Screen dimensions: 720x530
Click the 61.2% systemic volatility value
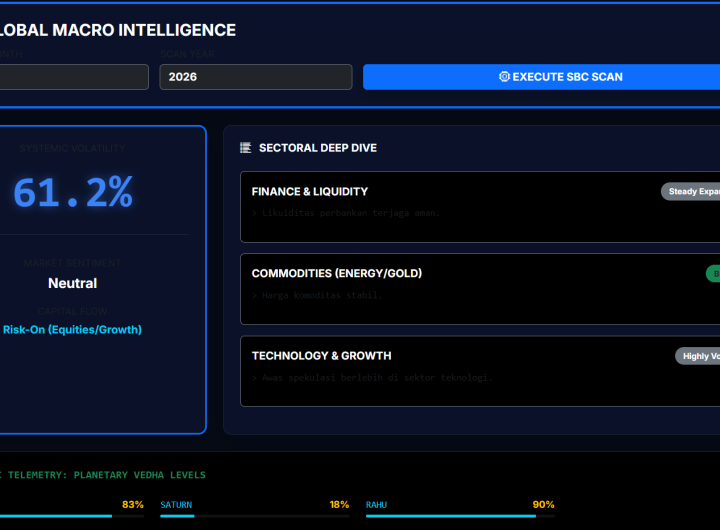(x=73, y=192)
